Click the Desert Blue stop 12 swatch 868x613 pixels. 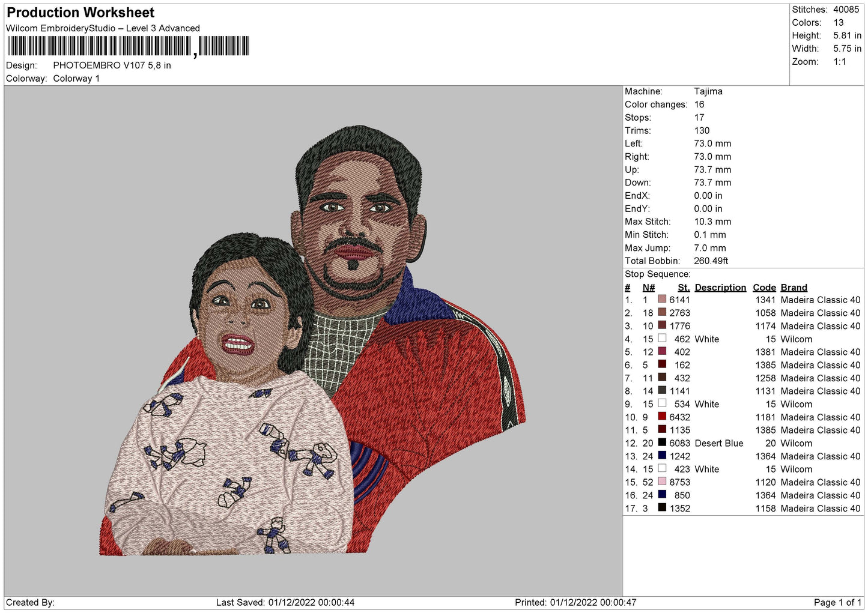point(662,442)
